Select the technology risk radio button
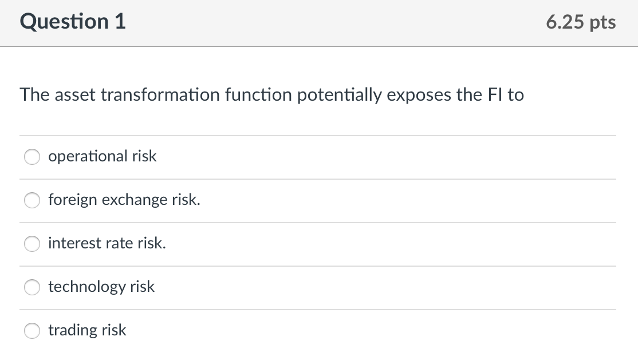Screen dimensions: 638x364 pos(32,287)
